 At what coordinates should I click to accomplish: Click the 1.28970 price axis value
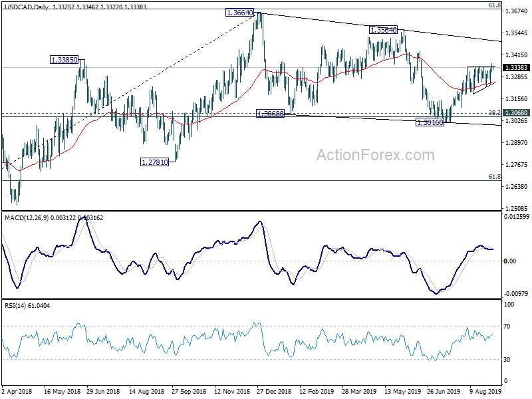(x=517, y=143)
